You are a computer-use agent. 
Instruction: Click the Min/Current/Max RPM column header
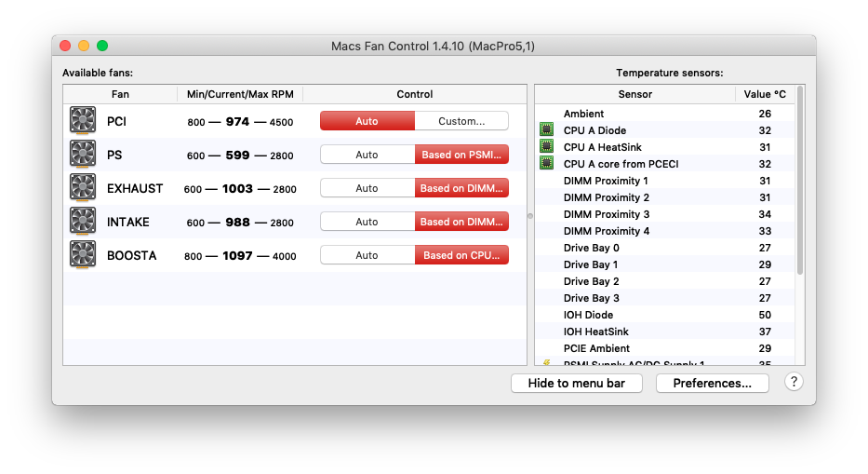(x=240, y=94)
